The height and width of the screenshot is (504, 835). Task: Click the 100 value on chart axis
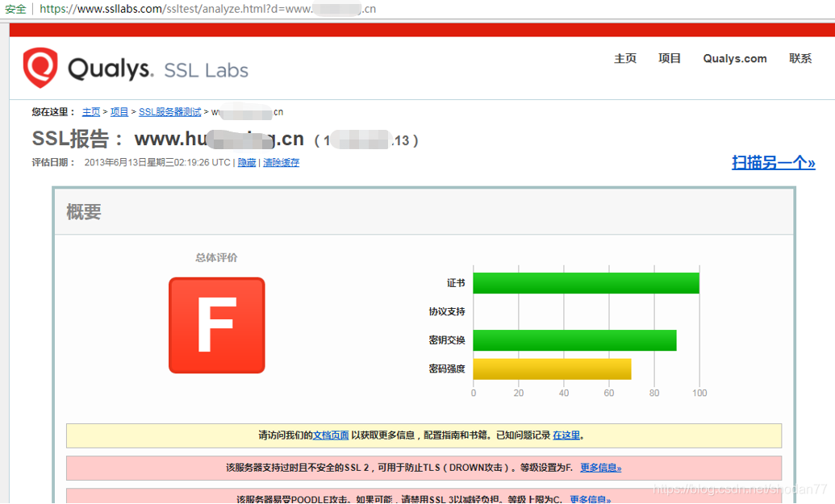click(699, 394)
